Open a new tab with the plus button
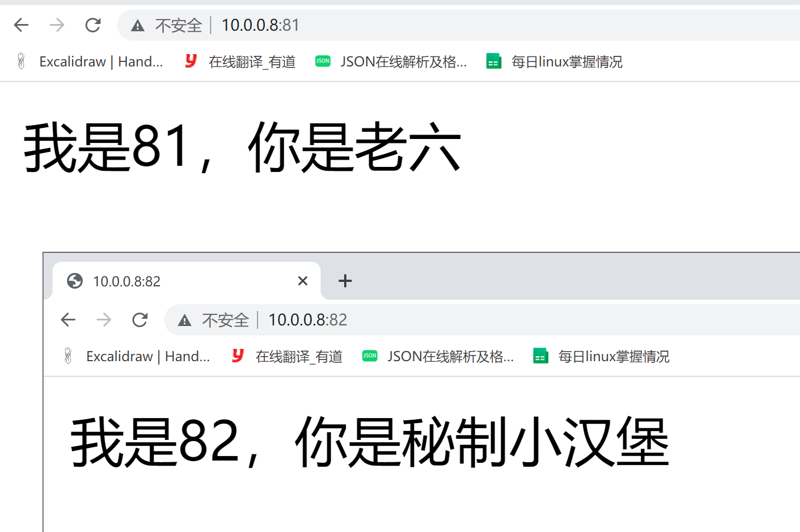Image resolution: width=800 pixels, height=532 pixels. (345, 281)
